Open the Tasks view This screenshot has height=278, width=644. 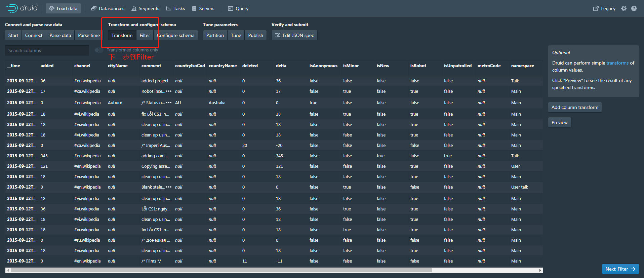(175, 8)
